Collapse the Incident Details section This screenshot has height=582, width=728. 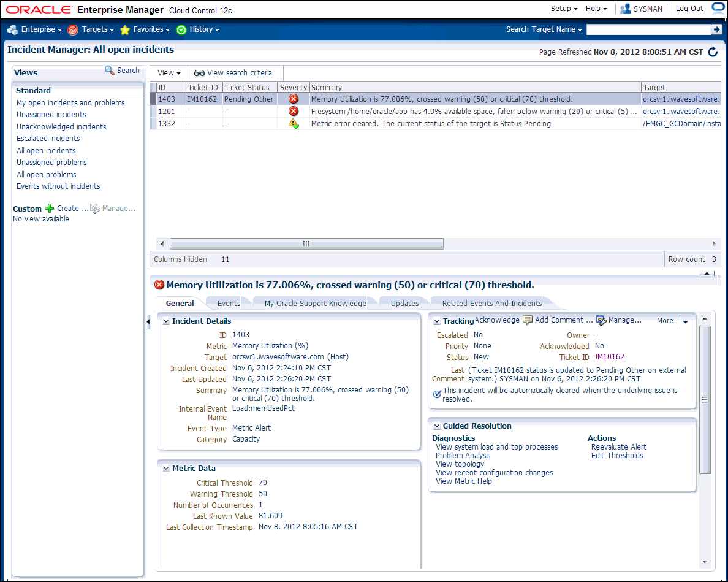166,321
